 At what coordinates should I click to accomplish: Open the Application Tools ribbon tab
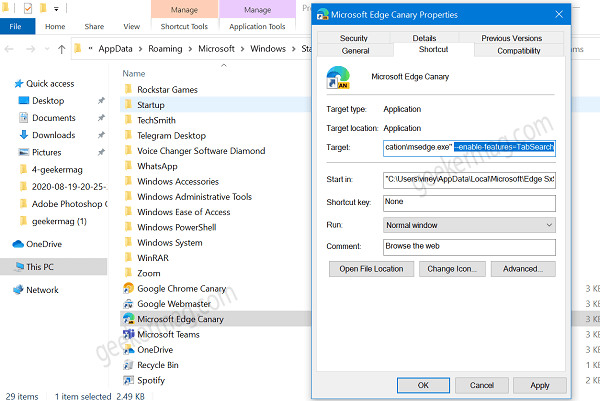(257, 26)
